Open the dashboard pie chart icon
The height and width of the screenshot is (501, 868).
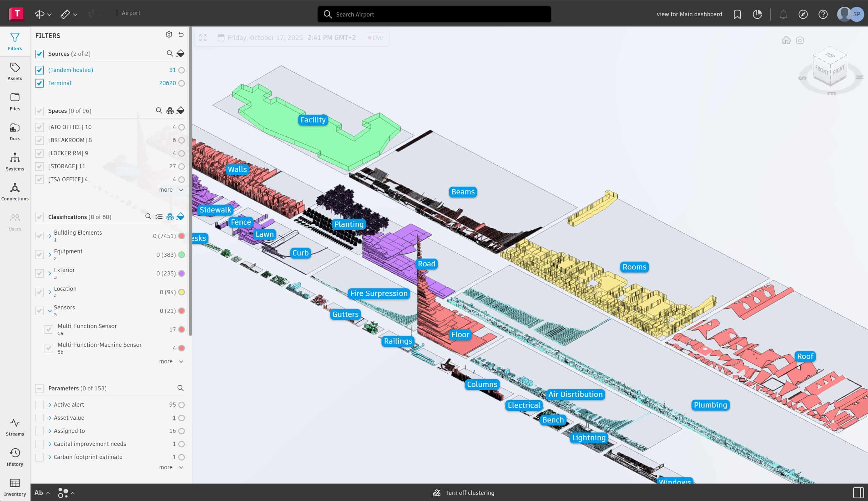[757, 14]
